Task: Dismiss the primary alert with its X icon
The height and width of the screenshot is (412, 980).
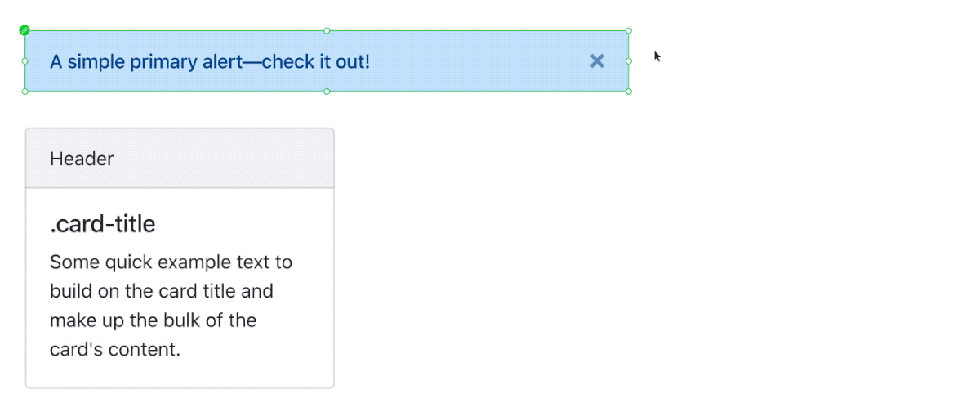Action: coord(597,61)
